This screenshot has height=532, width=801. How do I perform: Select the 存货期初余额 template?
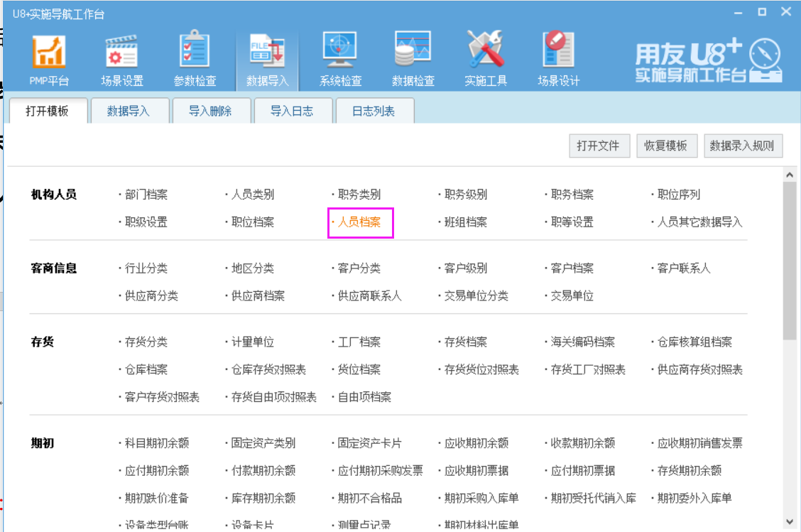(x=690, y=471)
